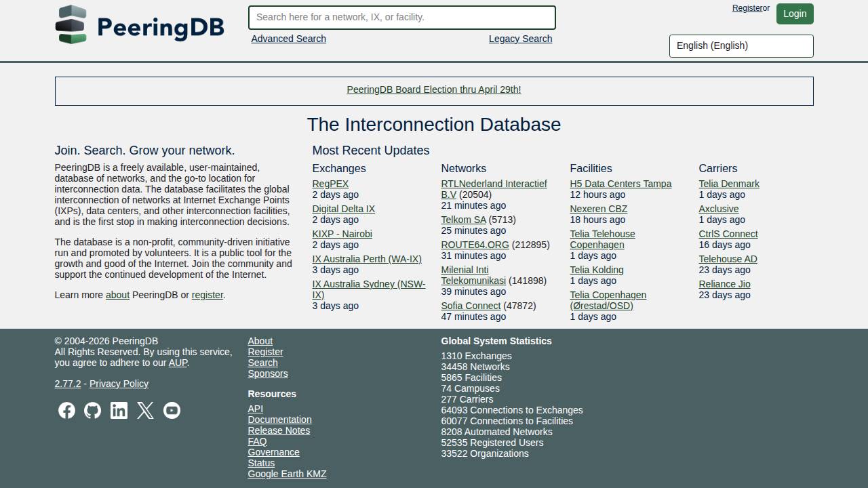This screenshot has height=488, width=868.
Task: Open the PeeringDB Board Election banner
Action: [x=433, y=89]
